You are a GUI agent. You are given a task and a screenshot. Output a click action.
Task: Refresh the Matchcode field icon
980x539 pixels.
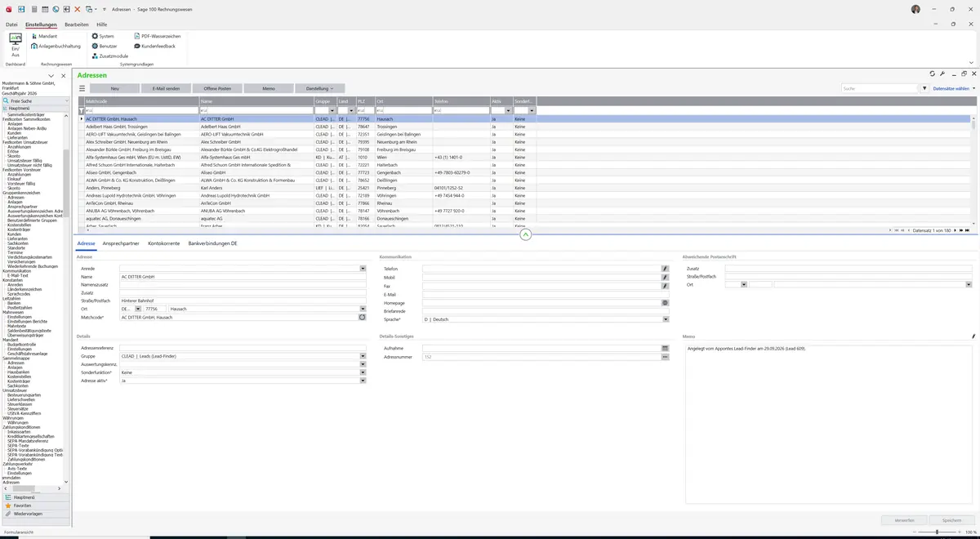(363, 317)
